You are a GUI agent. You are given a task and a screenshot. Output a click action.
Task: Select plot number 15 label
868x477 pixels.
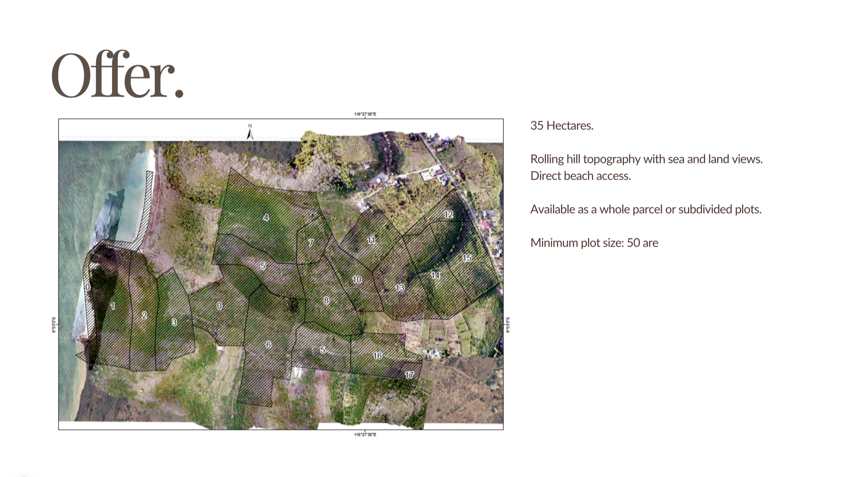(467, 258)
